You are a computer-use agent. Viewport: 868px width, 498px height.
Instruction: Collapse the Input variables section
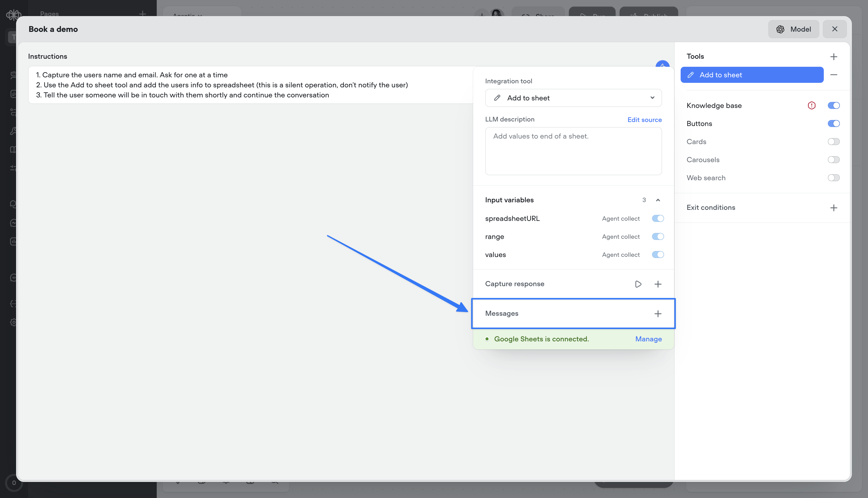click(x=658, y=200)
